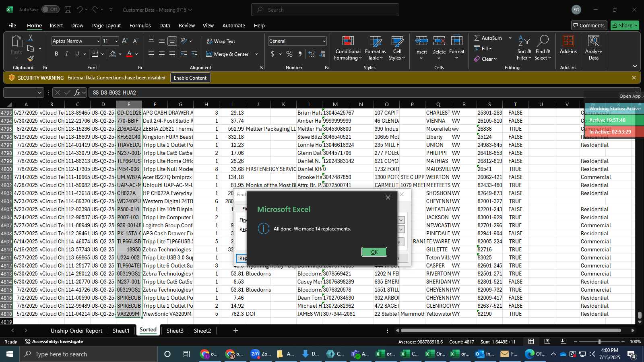Toggle Wrap Text

tap(221, 41)
